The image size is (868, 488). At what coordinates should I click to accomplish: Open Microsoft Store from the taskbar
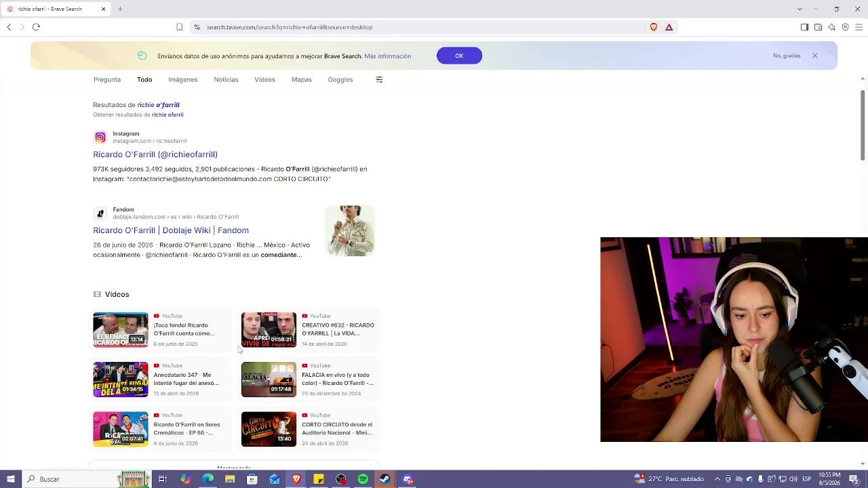click(252, 479)
